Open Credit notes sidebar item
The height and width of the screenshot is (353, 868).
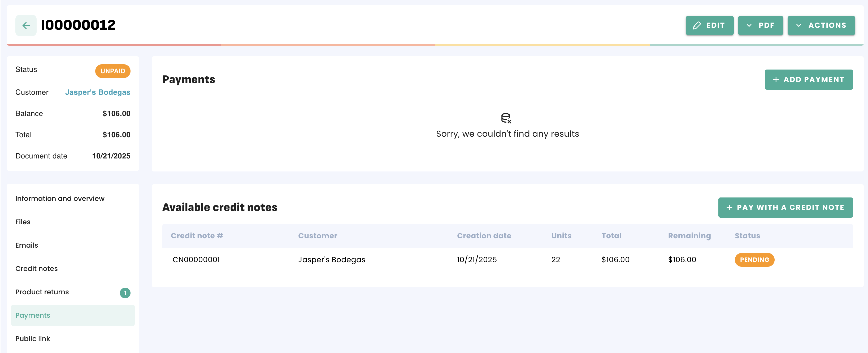(36, 268)
